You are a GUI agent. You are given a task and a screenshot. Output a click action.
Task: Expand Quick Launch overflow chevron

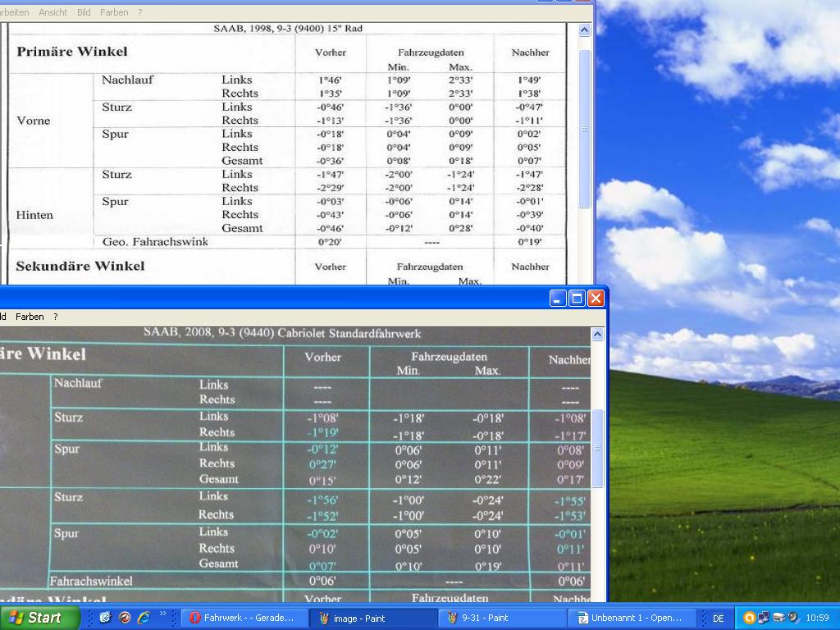tap(163, 614)
